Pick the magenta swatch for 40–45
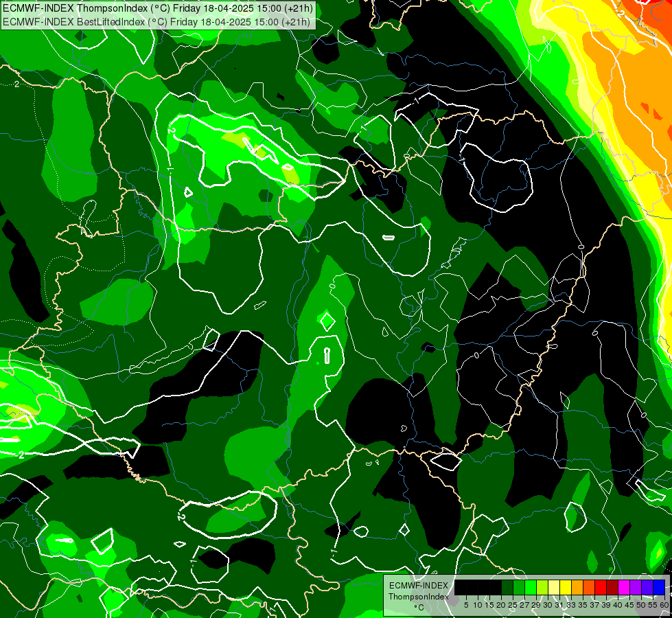672x618 pixels. click(x=624, y=587)
